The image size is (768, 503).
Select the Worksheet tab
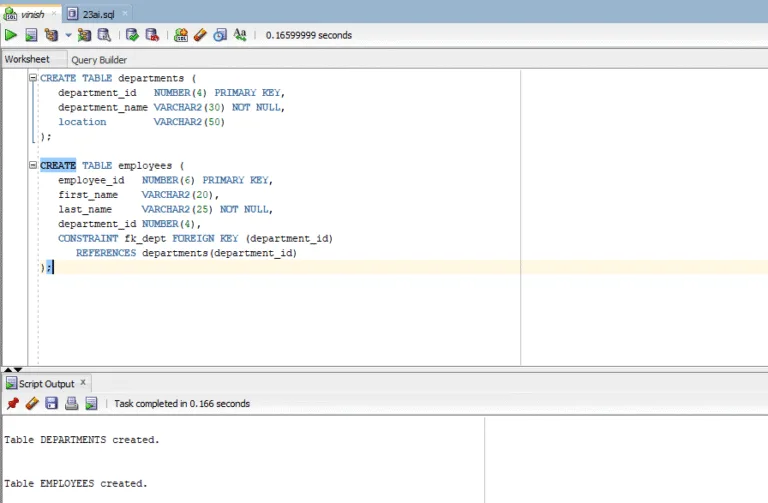coord(27,59)
